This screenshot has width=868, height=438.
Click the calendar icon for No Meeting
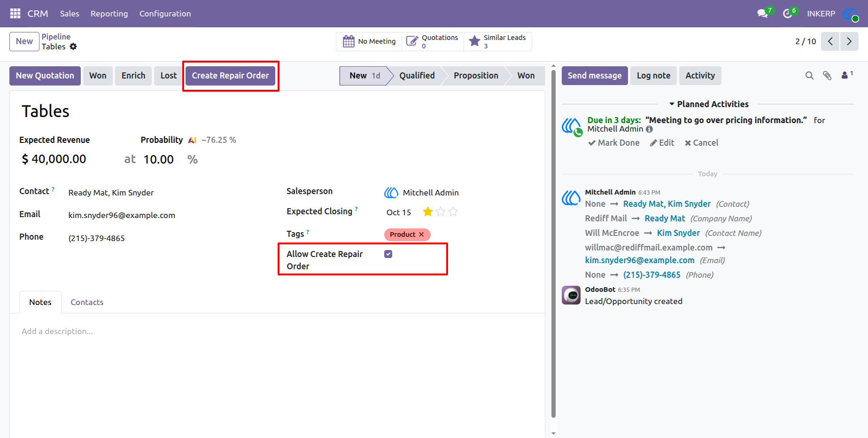pos(349,41)
